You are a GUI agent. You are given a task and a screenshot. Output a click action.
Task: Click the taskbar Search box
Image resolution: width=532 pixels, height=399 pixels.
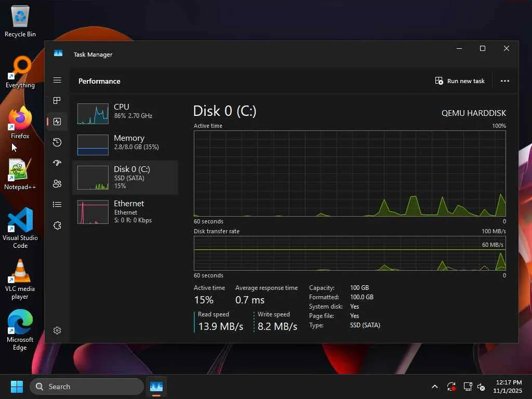pyautogui.click(x=87, y=387)
